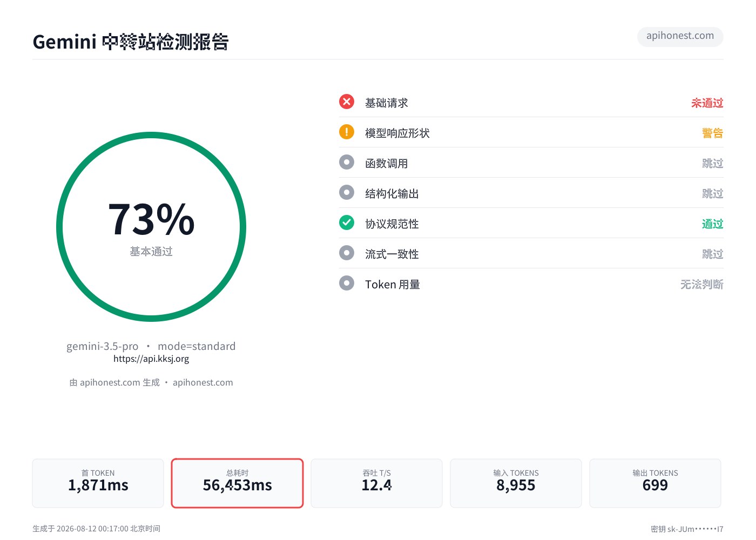Click the gray icon beside Token 用量
Viewport: 756px width, 540px height.
347,283
